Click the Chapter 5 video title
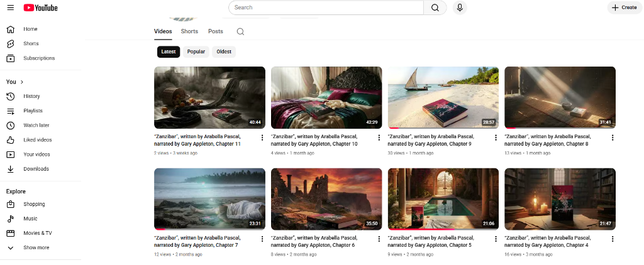Viewport: 644px width, 265px height. (431, 242)
